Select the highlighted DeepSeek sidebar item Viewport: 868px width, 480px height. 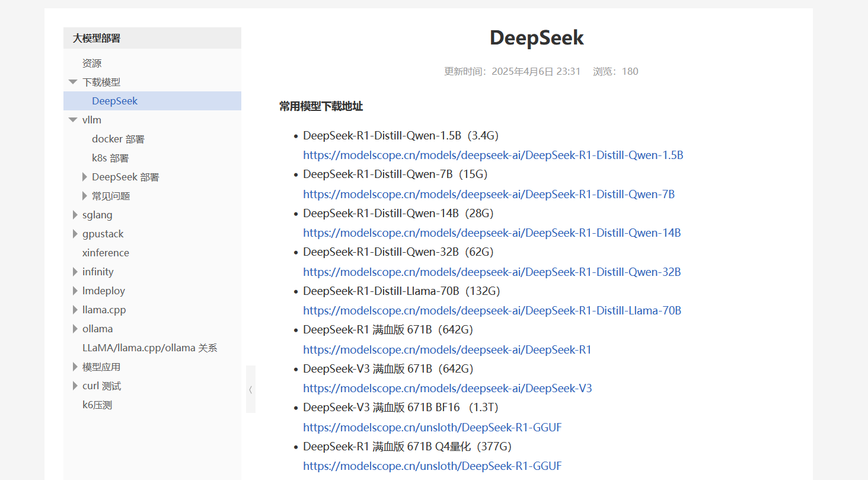click(152, 101)
